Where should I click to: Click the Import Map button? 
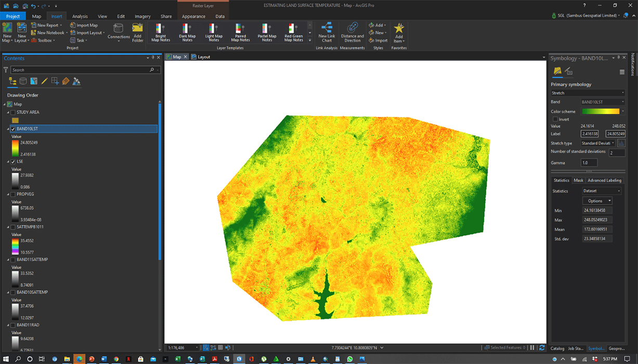tap(84, 25)
